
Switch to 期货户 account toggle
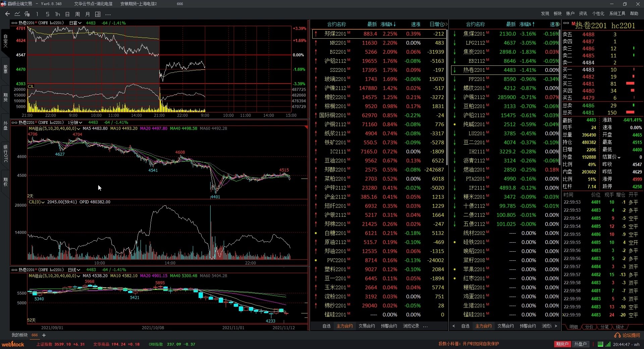click(x=562, y=344)
